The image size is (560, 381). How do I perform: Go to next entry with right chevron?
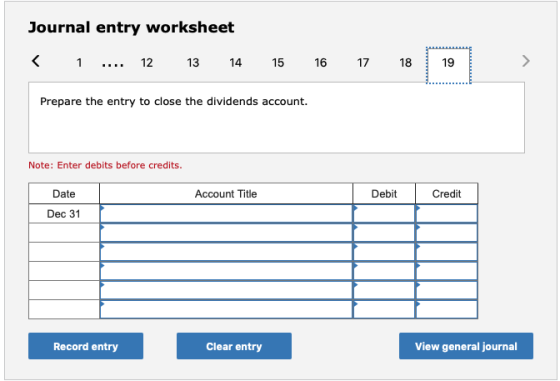[526, 61]
